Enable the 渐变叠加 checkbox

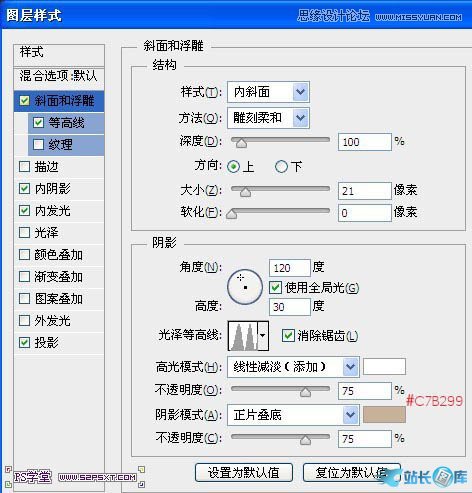point(24,277)
